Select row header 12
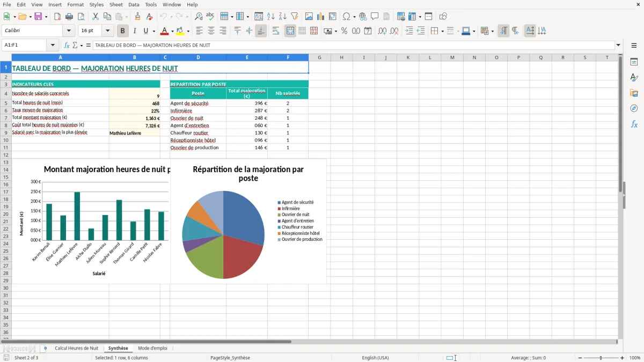 [x=6, y=155]
